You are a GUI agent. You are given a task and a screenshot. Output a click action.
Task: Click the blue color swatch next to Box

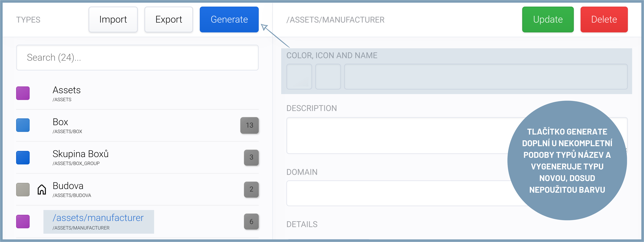click(x=23, y=125)
